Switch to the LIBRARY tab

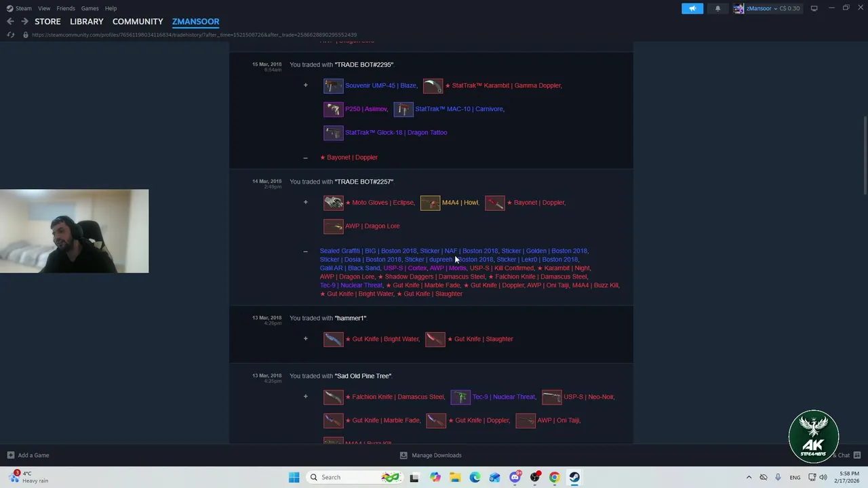tap(87, 22)
